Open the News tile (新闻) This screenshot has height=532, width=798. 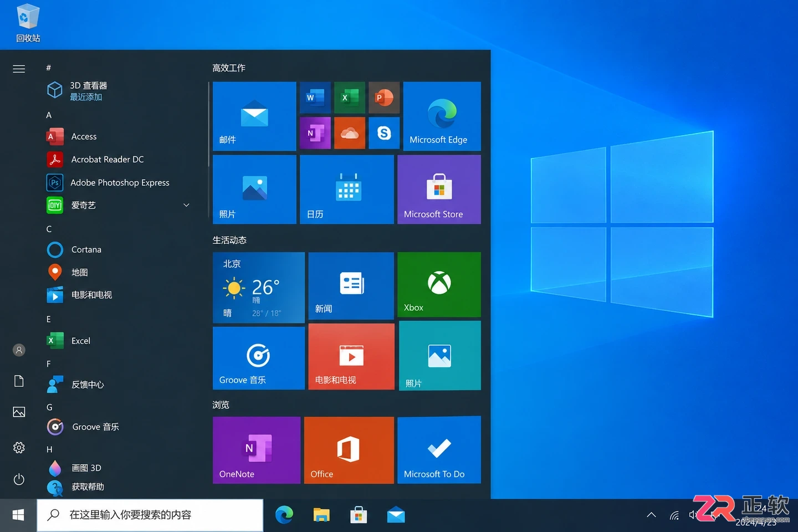351,286
